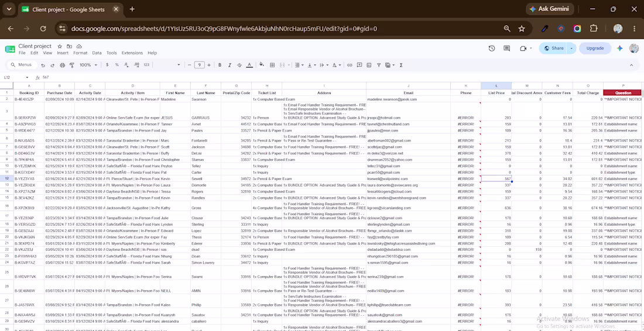Open text wrapping dropdown
Viewport: 644px width, 331px height.
323,65
